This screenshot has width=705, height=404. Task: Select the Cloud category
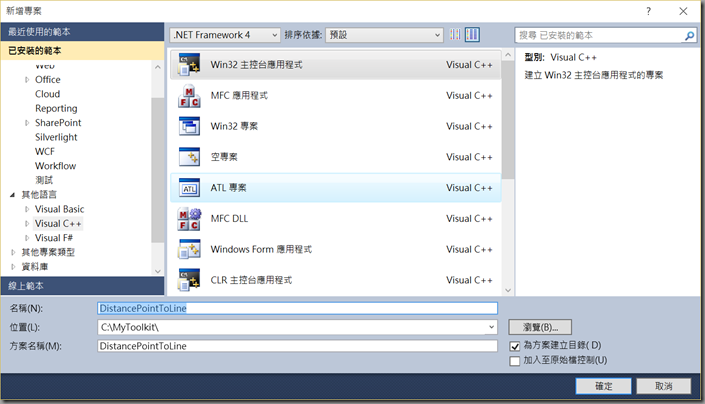pos(47,94)
